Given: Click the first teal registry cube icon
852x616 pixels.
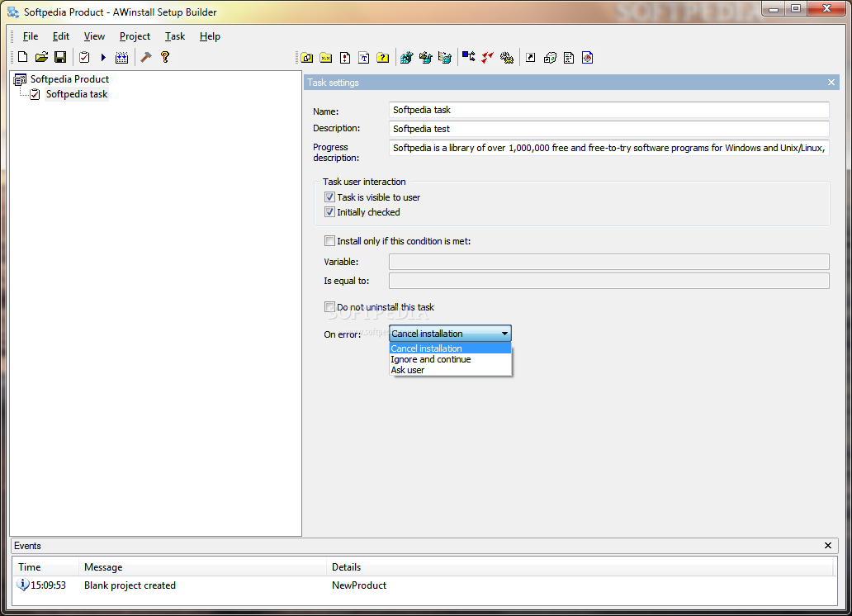Looking at the screenshot, I should coord(406,57).
